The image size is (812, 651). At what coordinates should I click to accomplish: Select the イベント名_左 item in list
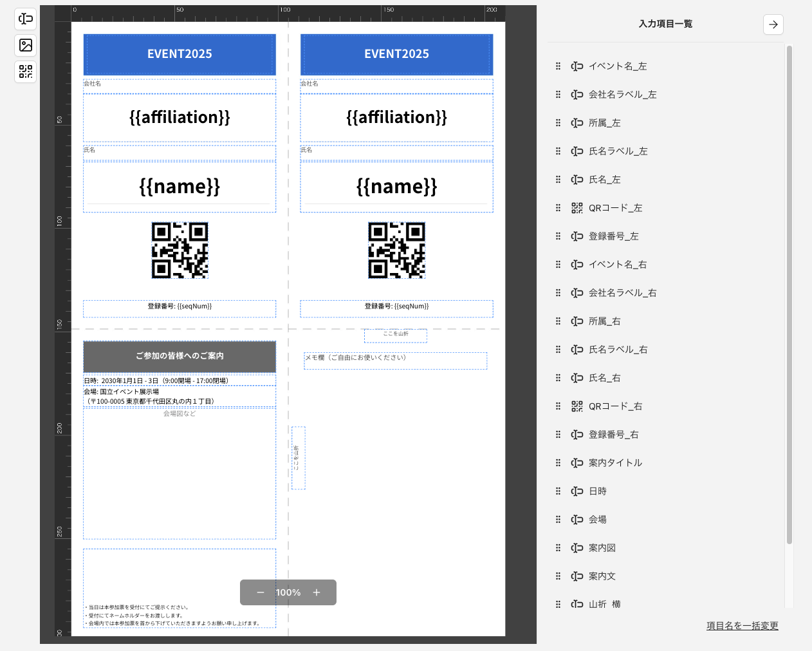pos(617,66)
